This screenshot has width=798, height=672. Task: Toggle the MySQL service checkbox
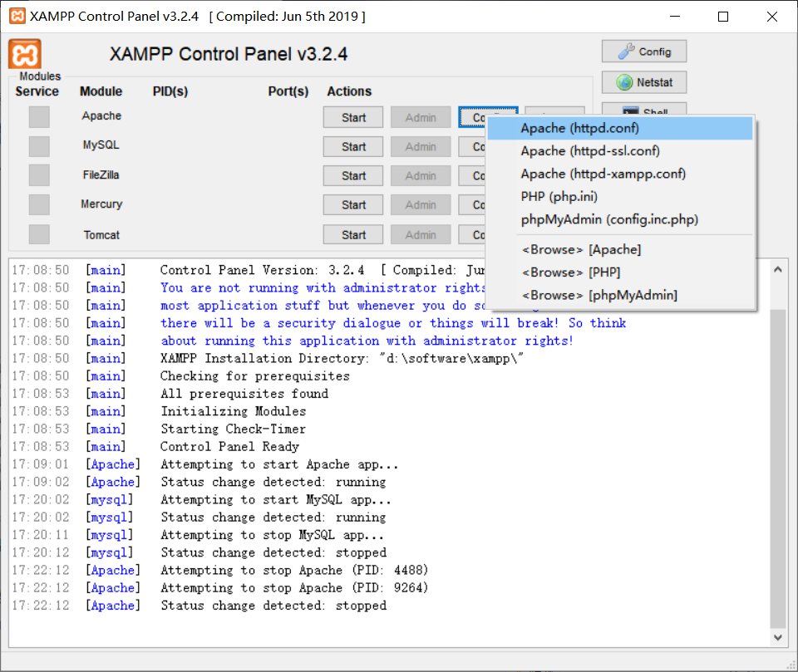pos(39,146)
